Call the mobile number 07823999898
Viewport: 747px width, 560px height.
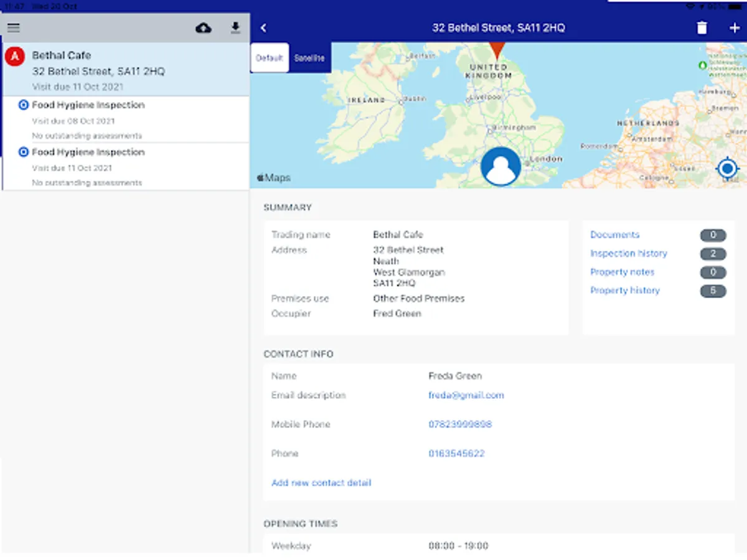coord(459,424)
